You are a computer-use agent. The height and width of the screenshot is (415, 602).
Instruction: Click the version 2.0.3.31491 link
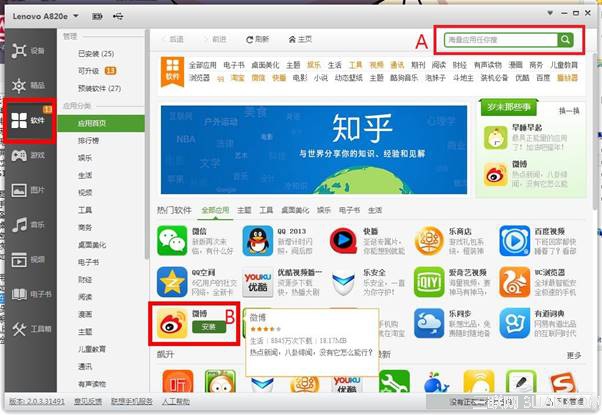pyautogui.click(x=37, y=402)
